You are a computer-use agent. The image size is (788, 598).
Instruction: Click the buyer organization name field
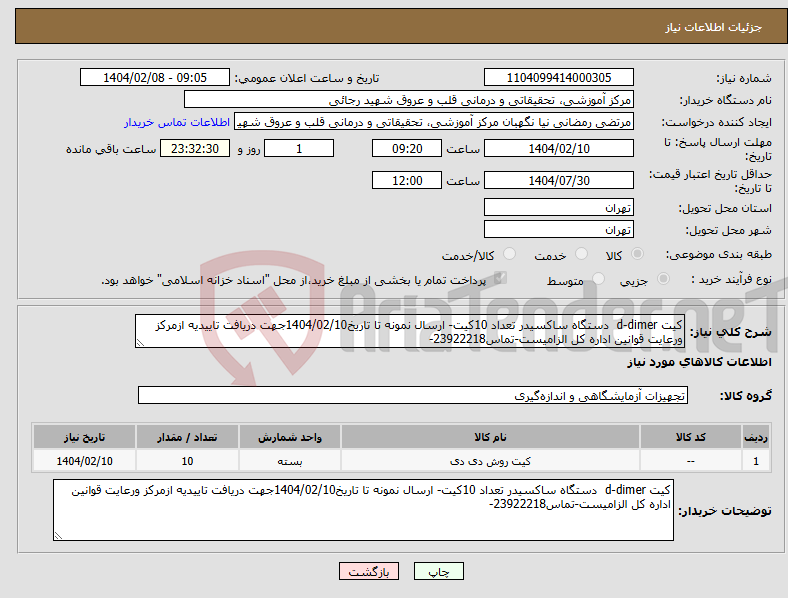click(x=409, y=99)
